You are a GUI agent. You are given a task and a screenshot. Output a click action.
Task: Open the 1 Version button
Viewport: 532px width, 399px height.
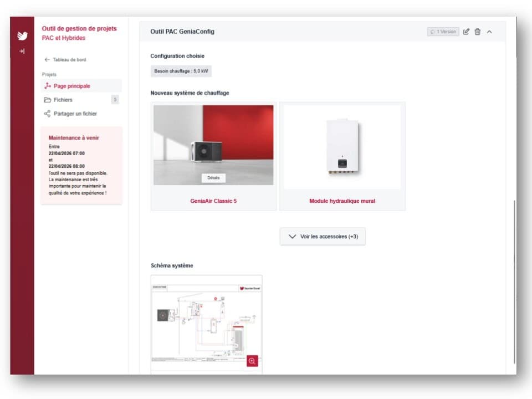point(443,32)
